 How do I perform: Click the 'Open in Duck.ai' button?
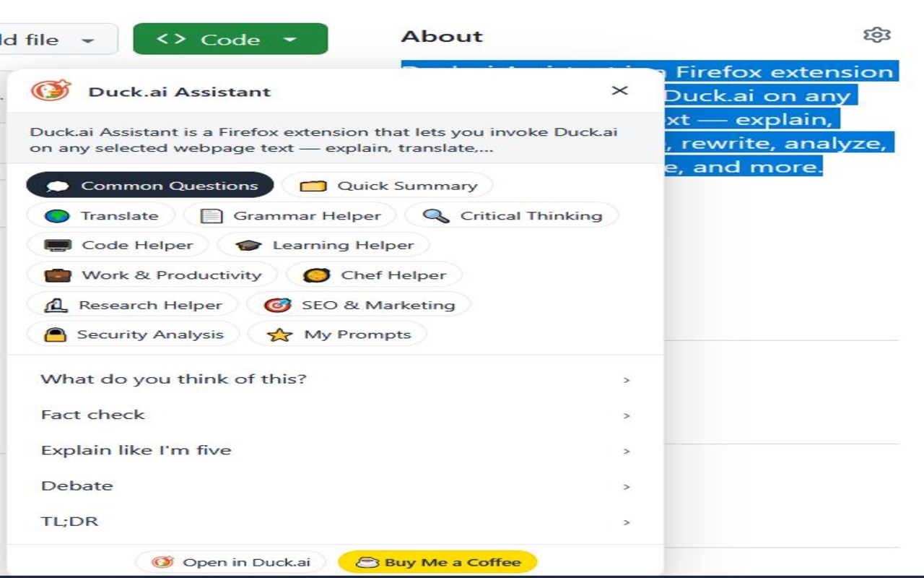230,562
